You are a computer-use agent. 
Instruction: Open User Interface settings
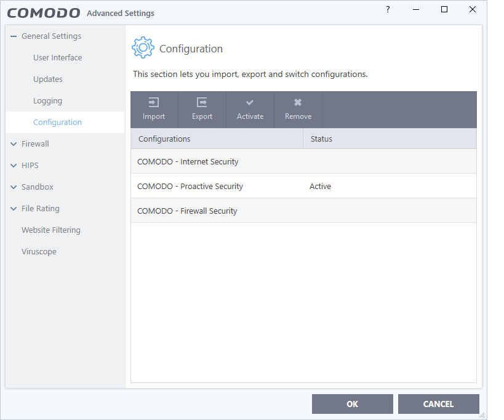(x=57, y=57)
